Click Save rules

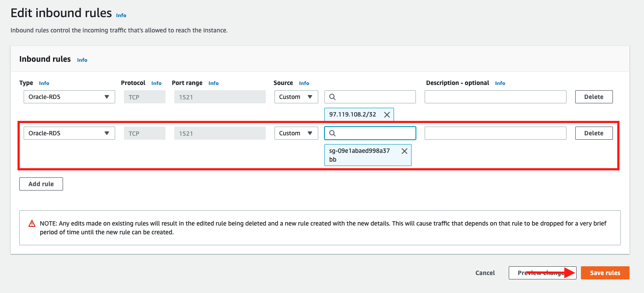[605, 273]
